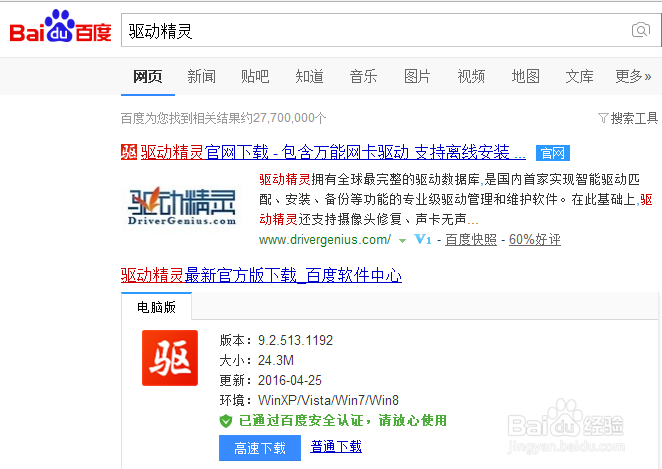The width and height of the screenshot is (662, 469).
Task: Click the search box containing 驱动精灵
Action: point(391,30)
